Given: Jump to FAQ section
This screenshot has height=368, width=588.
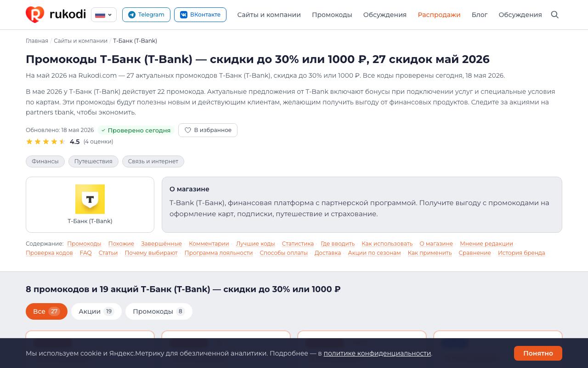Looking at the screenshot, I should tap(86, 253).
